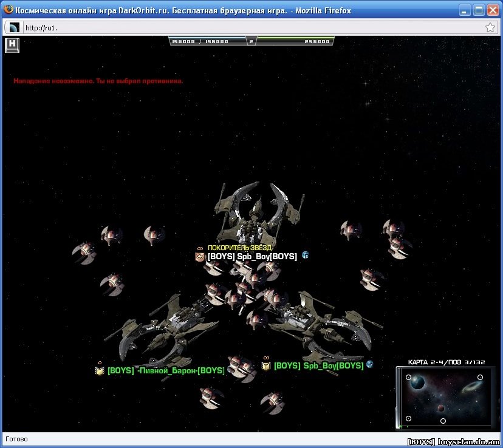Click top-right jump gate on minimap
This screenshot has width=503, height=448.
tap(480, 377)
